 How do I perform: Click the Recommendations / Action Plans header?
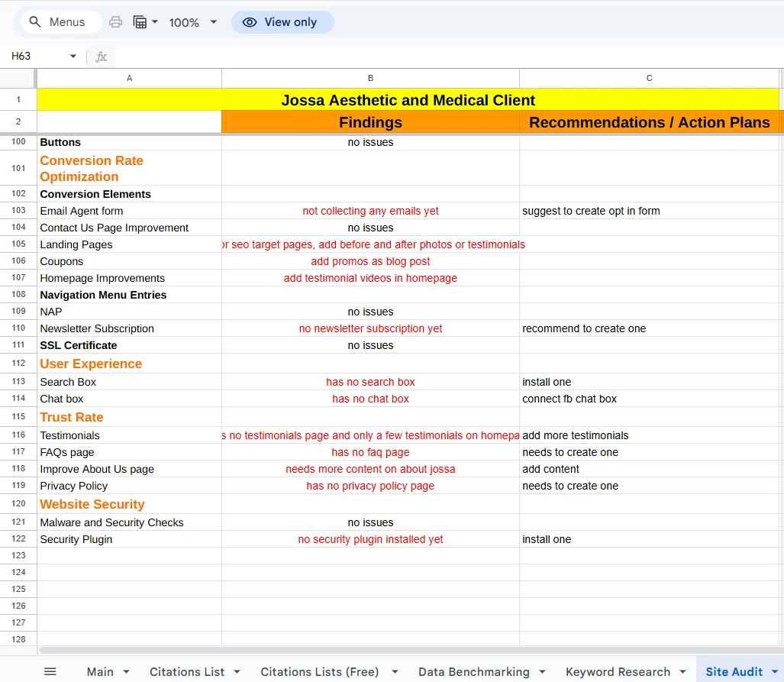[x=649, y=122]
